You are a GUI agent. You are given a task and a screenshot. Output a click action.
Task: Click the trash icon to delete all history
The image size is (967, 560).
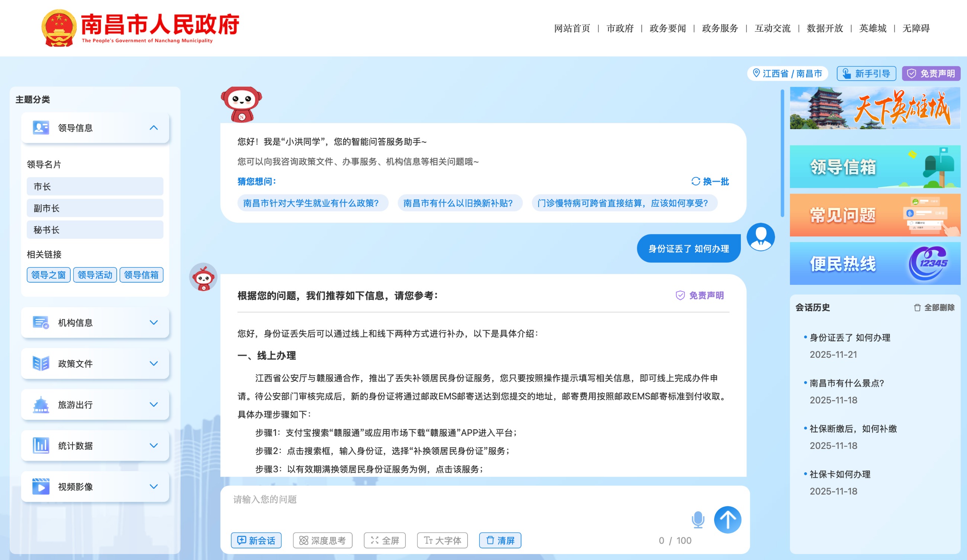point(917,307)
